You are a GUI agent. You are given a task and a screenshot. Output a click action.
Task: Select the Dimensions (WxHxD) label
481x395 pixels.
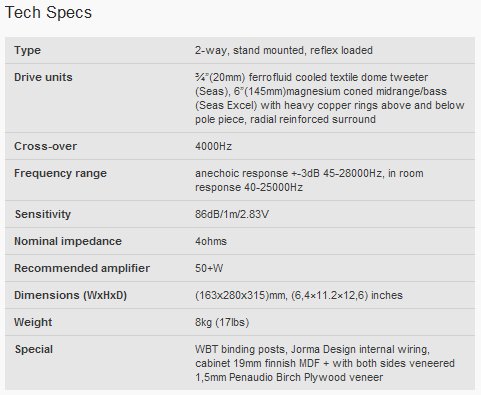tap(70, 295)
